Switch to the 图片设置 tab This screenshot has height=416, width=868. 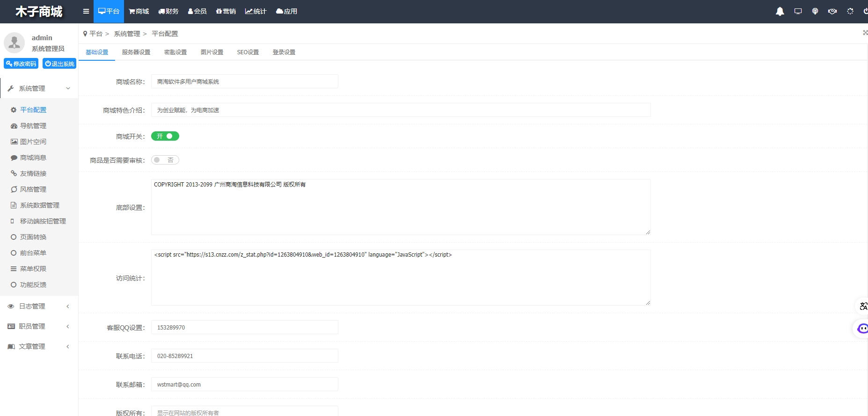pos(212,52)
